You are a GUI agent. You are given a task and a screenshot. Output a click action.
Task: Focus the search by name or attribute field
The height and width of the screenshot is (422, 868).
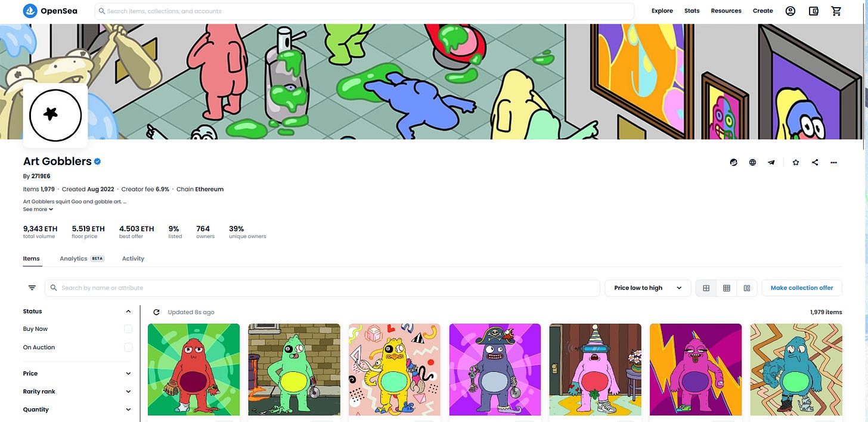click(x=323, y=288)
